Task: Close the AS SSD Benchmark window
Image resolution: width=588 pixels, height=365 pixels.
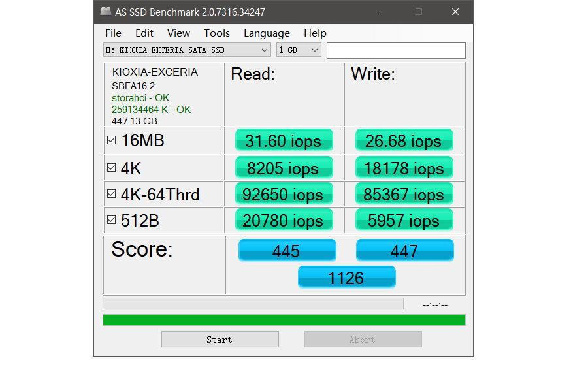Action: (455, 12)
